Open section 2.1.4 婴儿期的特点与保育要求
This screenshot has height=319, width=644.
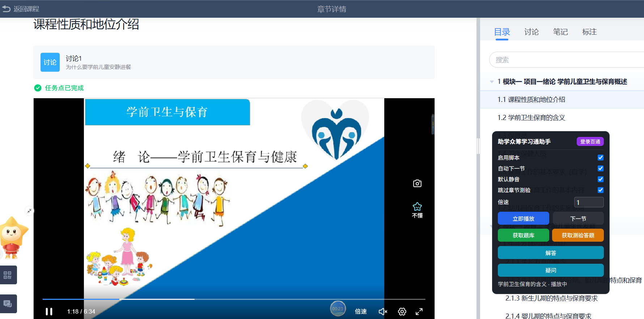(x=548, y=316)
